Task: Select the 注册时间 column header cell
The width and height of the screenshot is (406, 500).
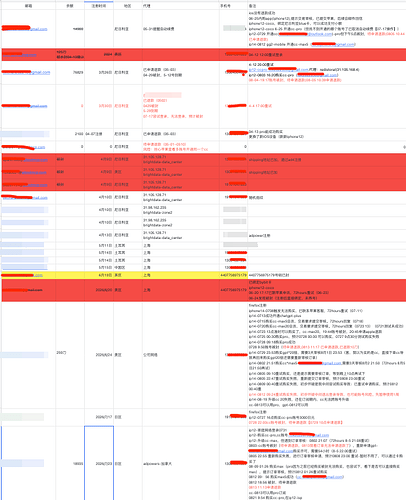Action: [99, 6]
